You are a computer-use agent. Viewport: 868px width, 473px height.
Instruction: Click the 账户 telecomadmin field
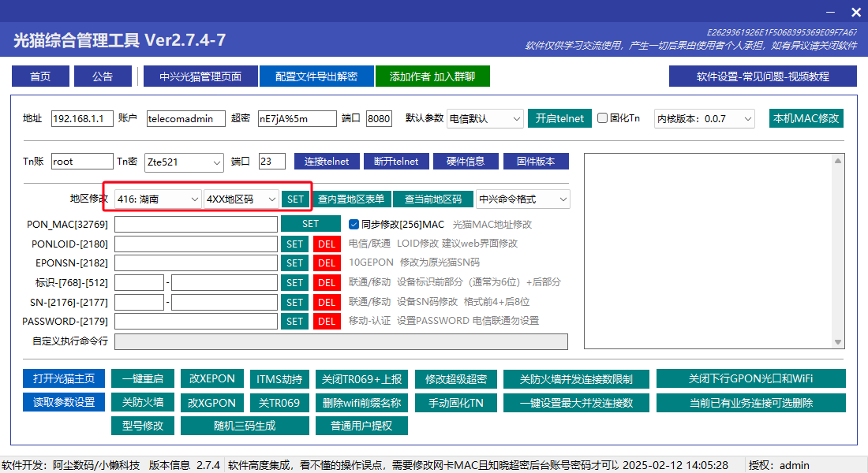pyautogui.click(x=186, y=118)
